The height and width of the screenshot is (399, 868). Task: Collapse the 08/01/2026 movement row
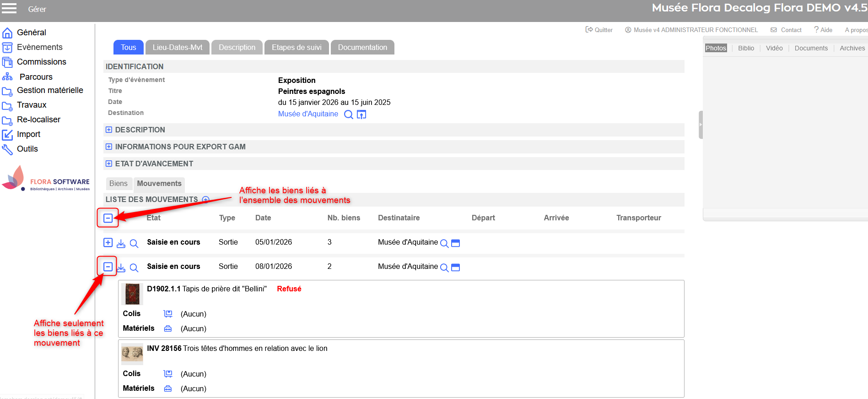108,267
